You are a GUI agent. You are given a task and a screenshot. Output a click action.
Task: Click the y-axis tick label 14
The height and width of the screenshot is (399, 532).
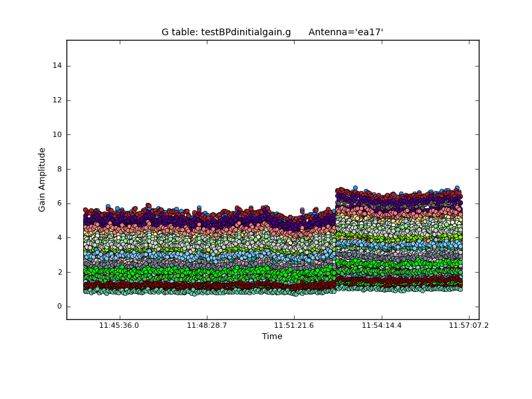pos(57,65)
